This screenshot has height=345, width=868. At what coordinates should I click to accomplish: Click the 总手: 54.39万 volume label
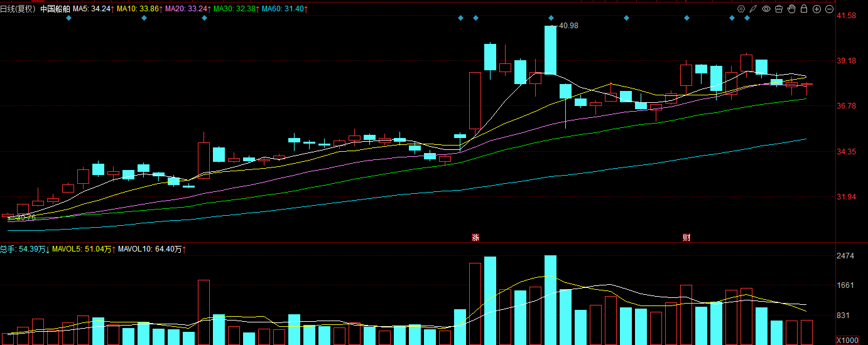(x=25, y=249)
